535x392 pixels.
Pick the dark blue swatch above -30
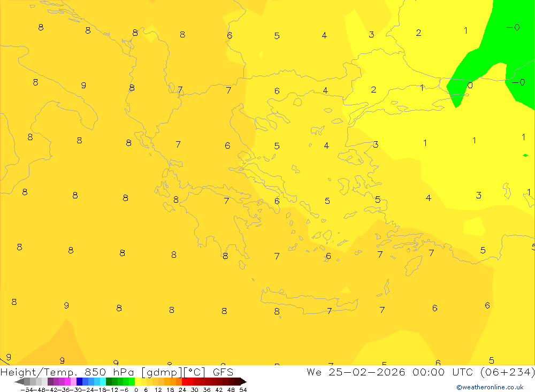[x=79, y=382]
